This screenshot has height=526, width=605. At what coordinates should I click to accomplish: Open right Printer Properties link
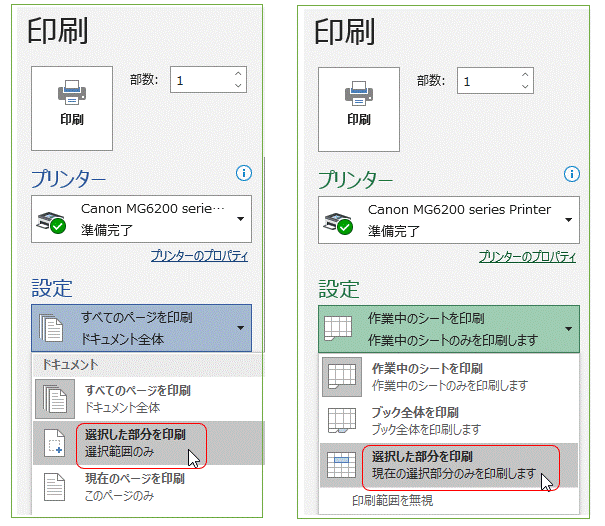point(527,257)
